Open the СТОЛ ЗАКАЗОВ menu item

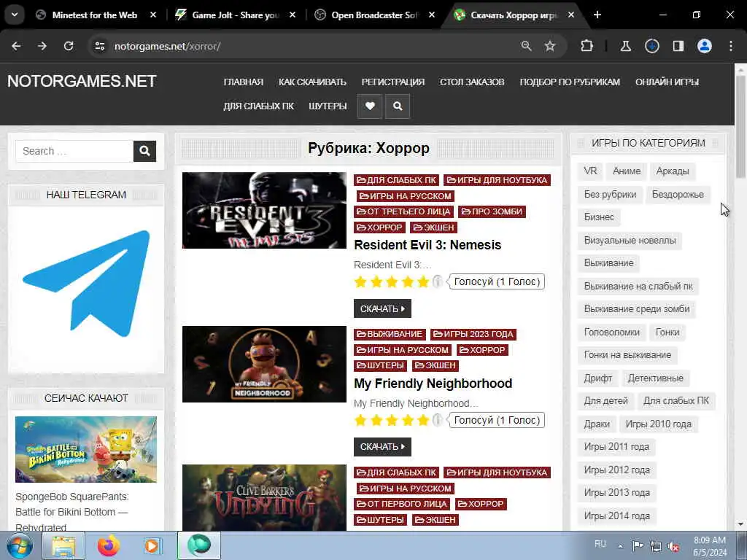coord(472,82)
